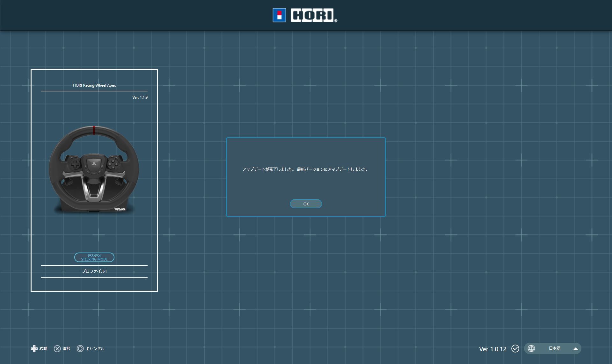Click the OK button in the dialog
The width and height of the screenshot is (612, 364).
click(x=306, y=204)
